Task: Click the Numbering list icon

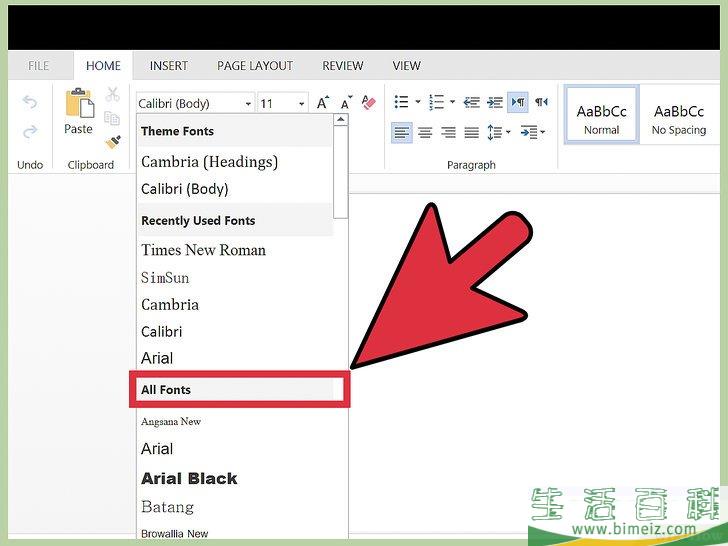Action: [x=436, y=102]
